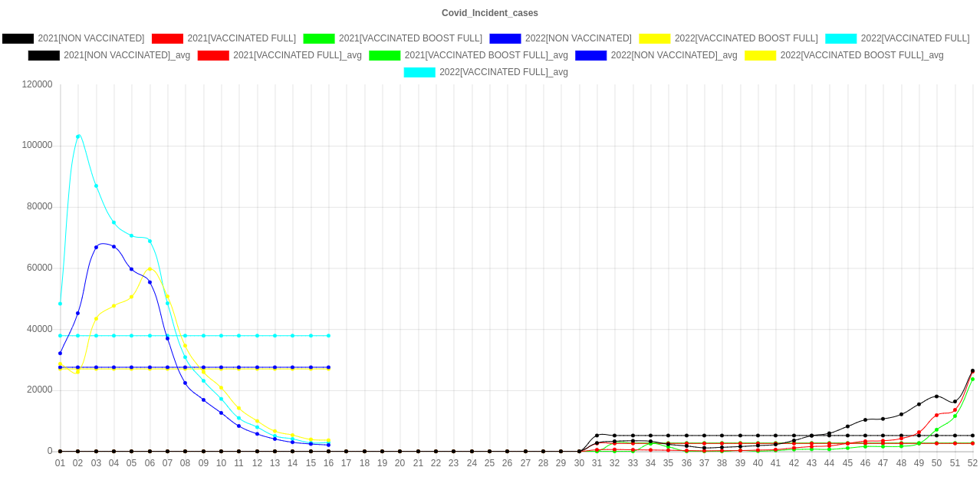
Task: Click the 2021[NON VACCINATED] top-row legend label
Action: click(91, 38)
